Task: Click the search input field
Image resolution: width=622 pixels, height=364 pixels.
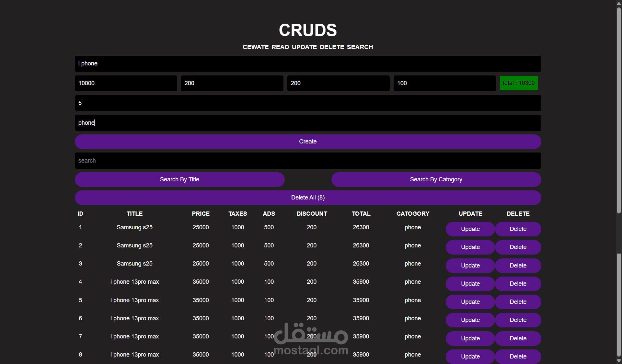Action: point(308,161)
